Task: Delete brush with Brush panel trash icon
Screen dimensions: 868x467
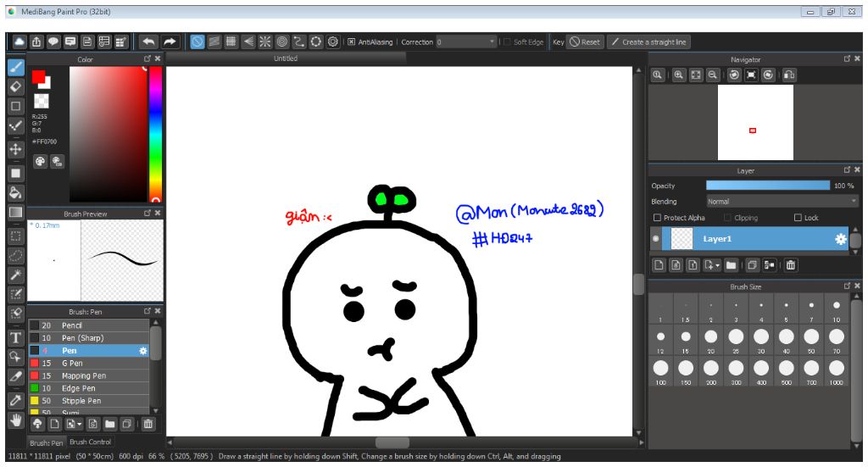Action: point(147,424)
